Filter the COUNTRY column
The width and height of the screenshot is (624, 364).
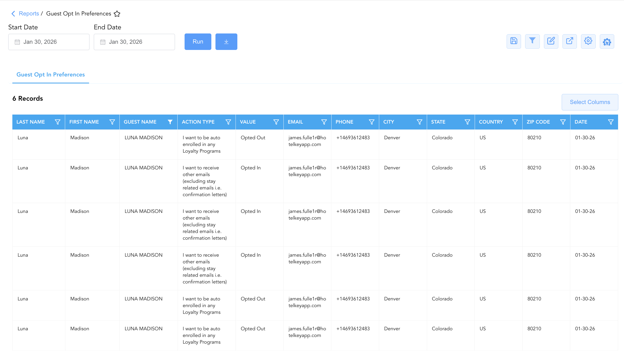point(515,122)
